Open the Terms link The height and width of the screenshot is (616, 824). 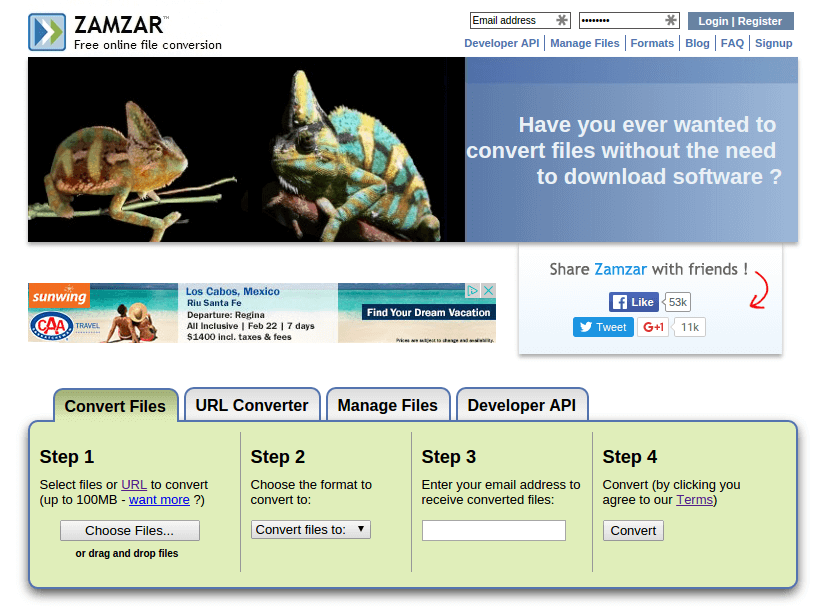pos(694,500)
